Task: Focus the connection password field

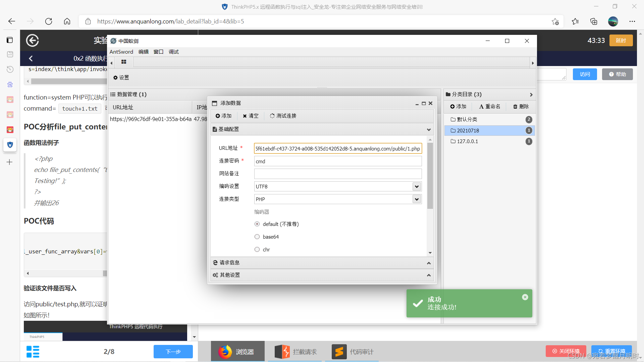Action: [338, 161]
